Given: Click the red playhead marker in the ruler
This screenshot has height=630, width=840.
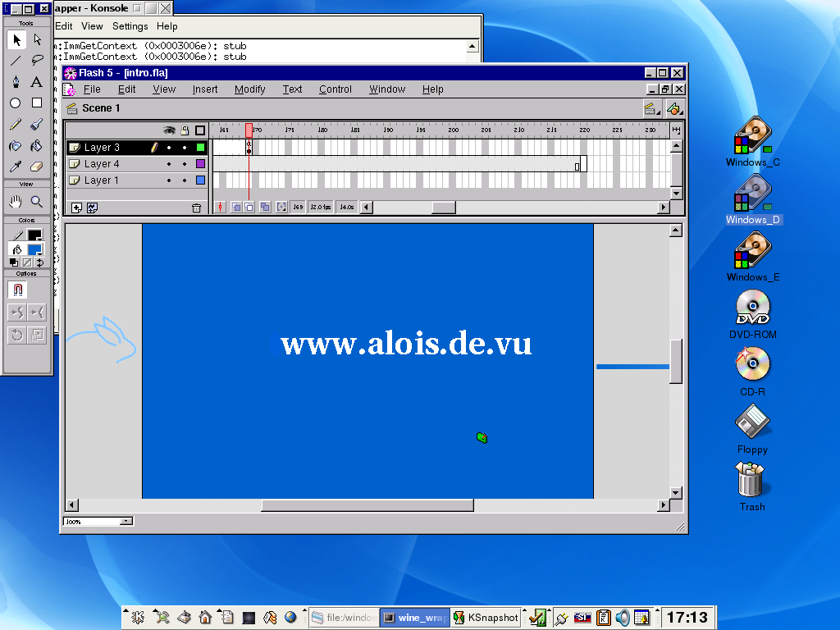Looking at the screenshot, I should pyautogui.click(x=249, y=130).
